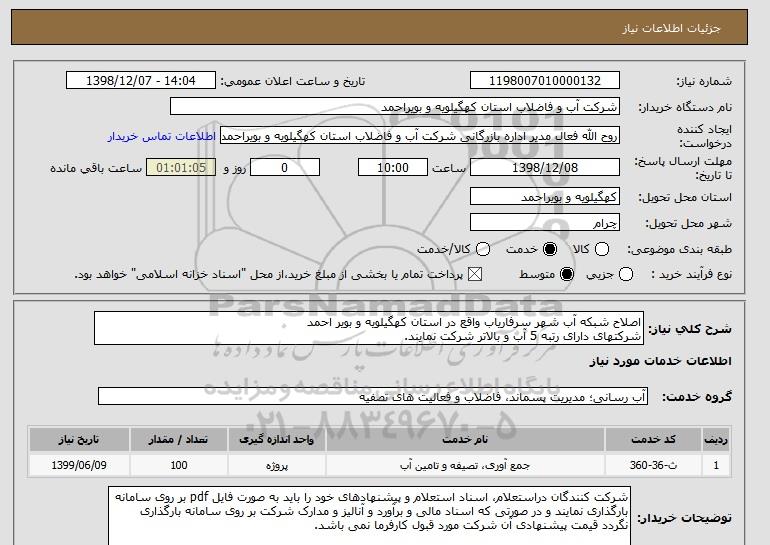Click the buyer organization name field
This screenshot has height=545, width=770.
click(x=395, y=107)
